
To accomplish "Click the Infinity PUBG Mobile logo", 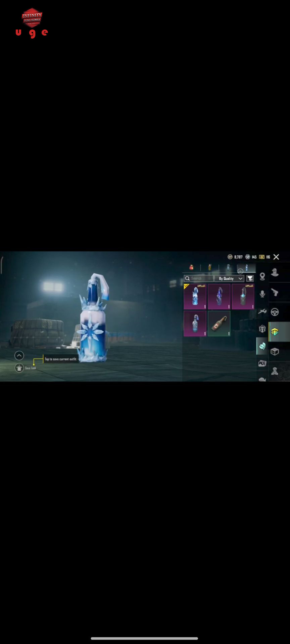I will [x=32, y=17].
